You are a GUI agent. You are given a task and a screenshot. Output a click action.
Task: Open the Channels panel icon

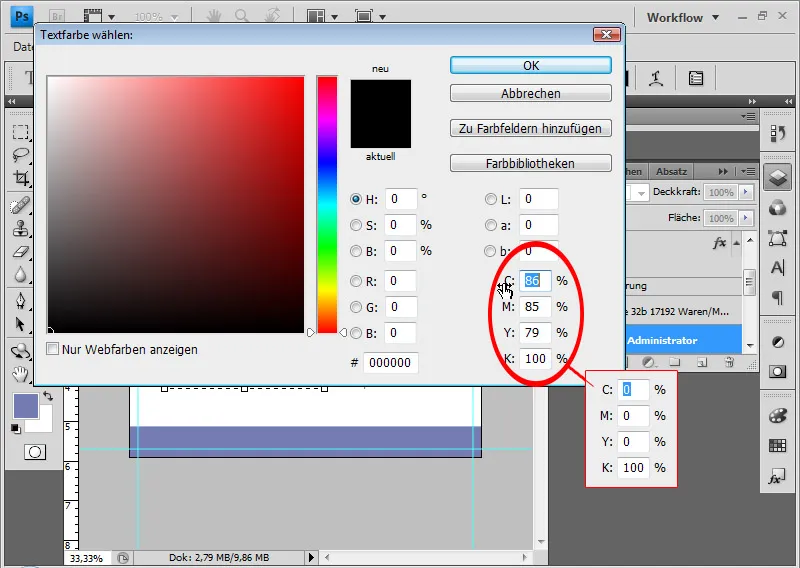point(778,208)
